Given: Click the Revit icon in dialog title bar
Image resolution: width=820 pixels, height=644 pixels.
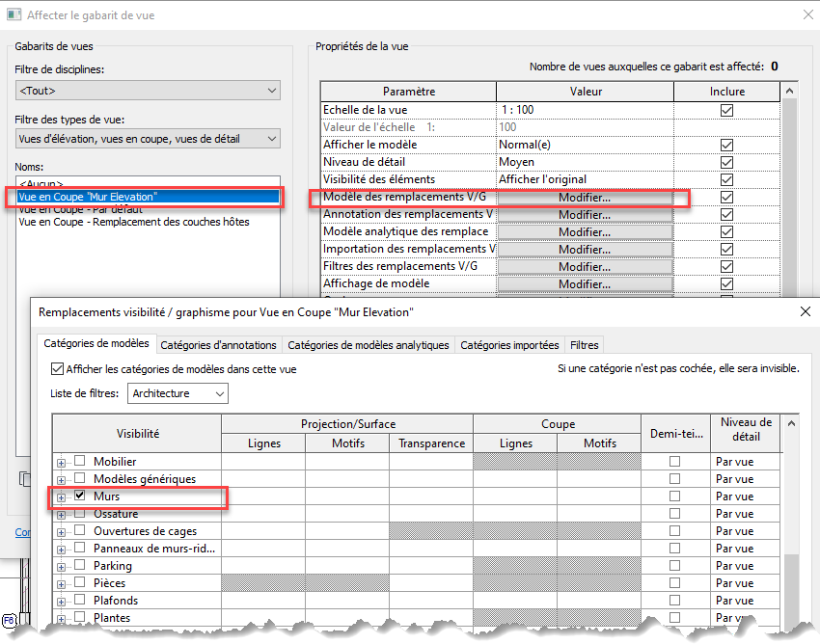Looking at the screenshot, I should (x=14, y=15).
